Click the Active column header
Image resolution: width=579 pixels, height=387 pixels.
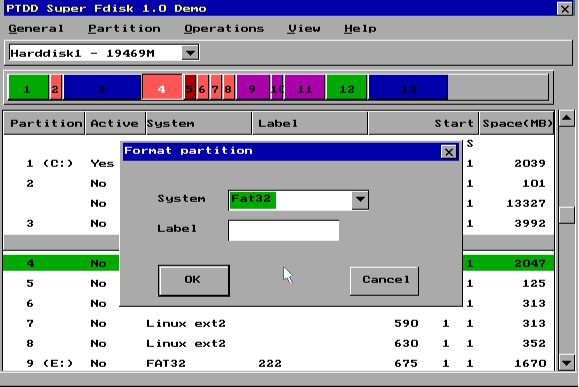coord(115,123)
